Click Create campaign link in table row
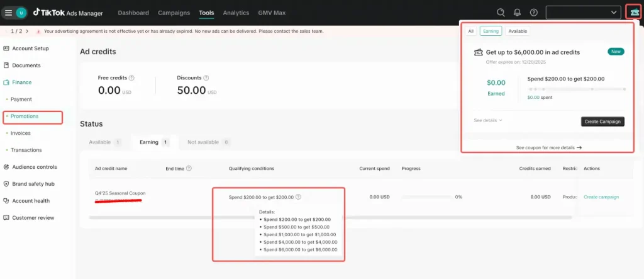 [x=601, y=196]
